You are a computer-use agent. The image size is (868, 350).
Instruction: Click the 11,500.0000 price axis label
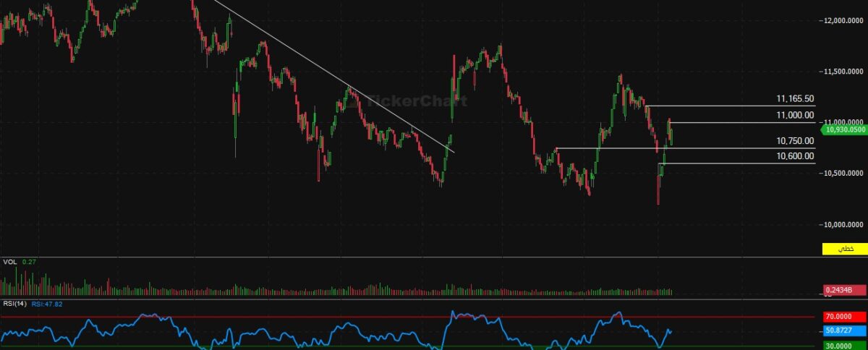tap(844, 72)
